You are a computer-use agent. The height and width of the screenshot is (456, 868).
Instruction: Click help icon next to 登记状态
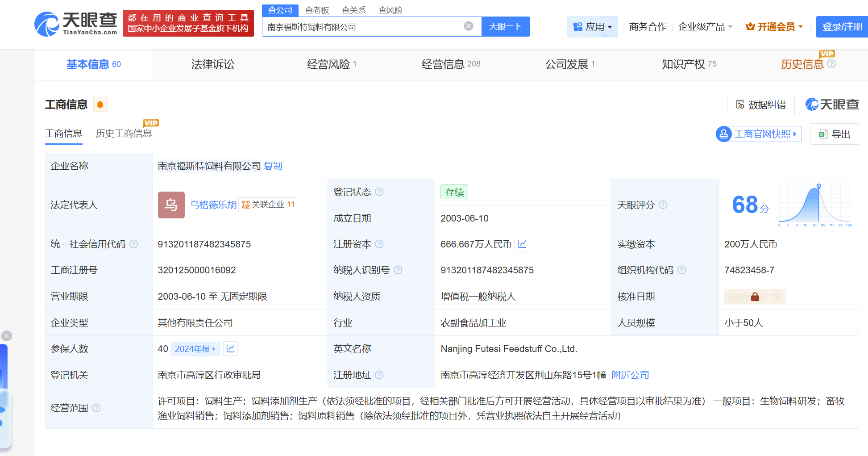click(379, 192)
